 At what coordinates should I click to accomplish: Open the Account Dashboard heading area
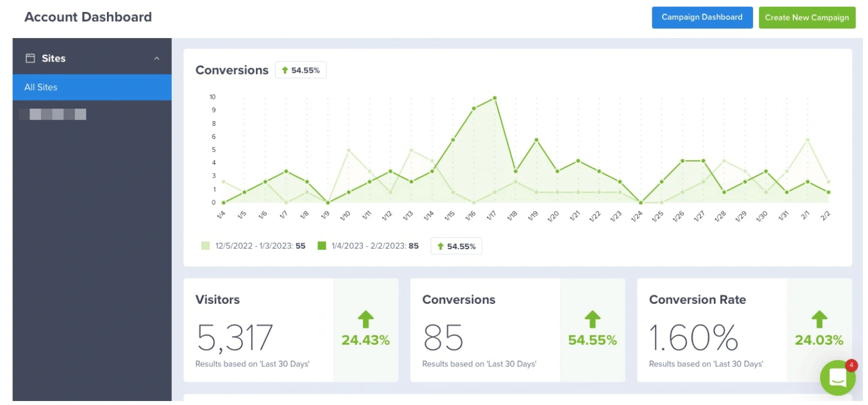(88, 16)
